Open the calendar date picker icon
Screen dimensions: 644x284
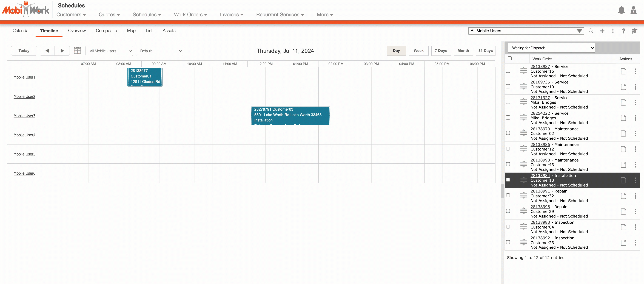(x=77, y=51)
